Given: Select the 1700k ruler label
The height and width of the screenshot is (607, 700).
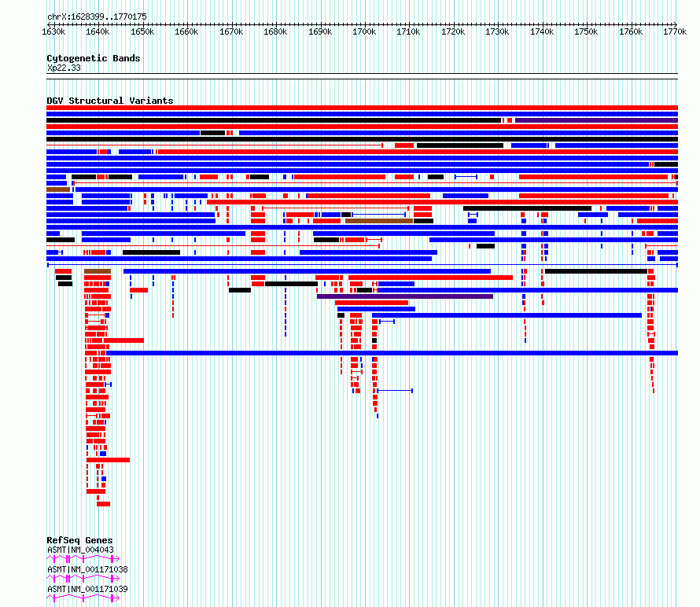Looking at the screenshot, I should pos(364,31).
